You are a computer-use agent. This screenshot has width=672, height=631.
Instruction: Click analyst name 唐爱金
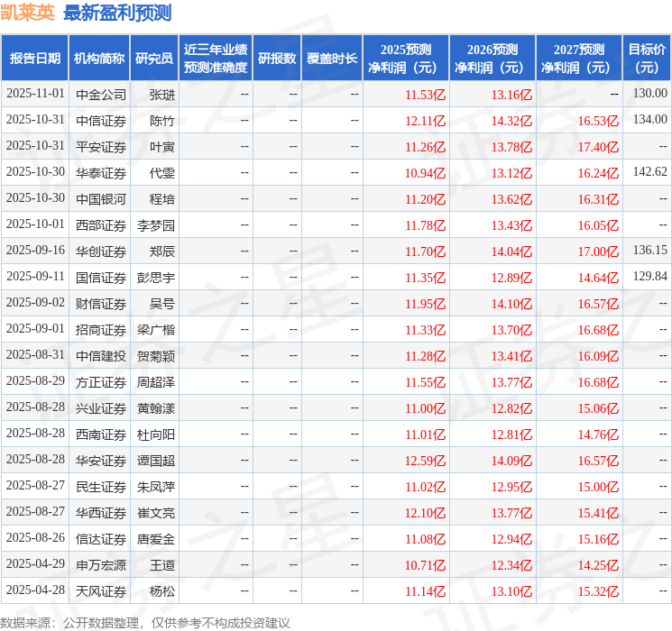click(x=156, y=538)
